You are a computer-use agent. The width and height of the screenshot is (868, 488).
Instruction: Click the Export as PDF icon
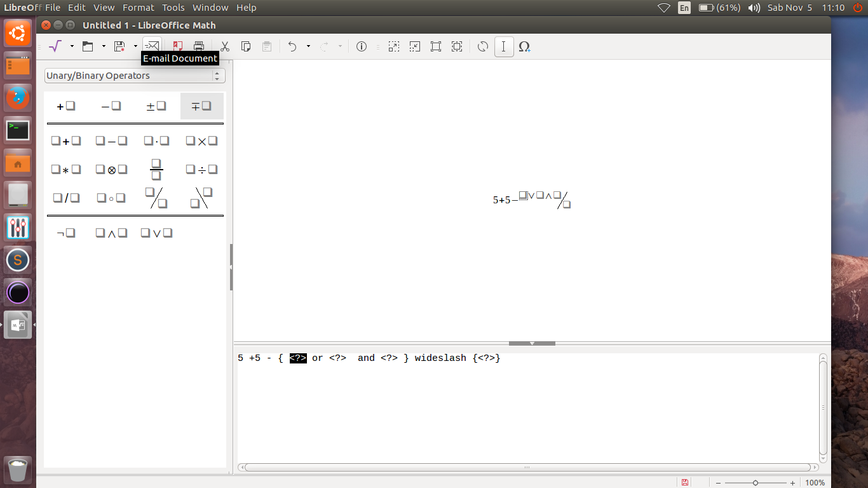[x=178, y=46]
